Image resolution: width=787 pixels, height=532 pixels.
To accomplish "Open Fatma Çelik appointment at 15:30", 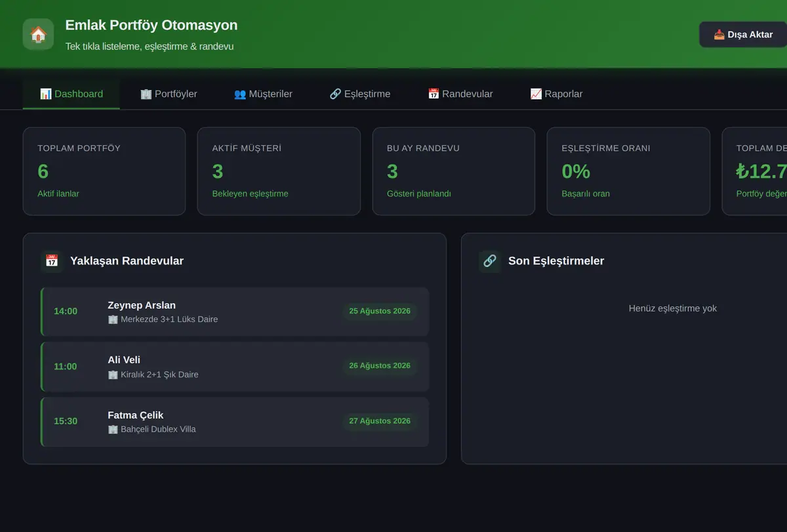I will coord(235,422).
